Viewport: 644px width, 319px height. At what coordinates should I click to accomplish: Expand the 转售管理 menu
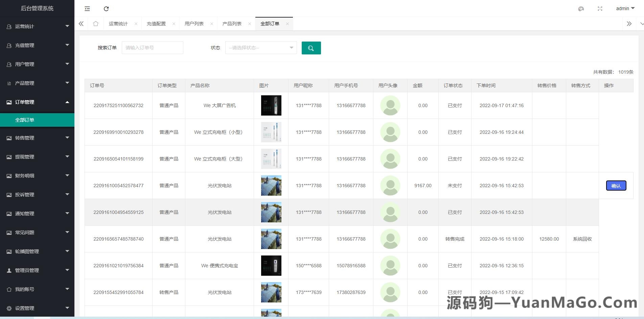point(37,138)
